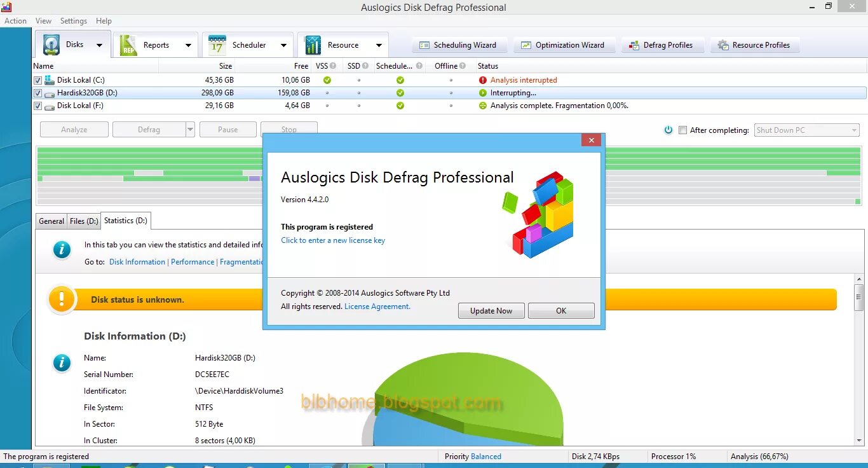The image size is (868, 468).
Task: Click the Offline column help icon
Action: pyautogui.click(x=463, y=65)
